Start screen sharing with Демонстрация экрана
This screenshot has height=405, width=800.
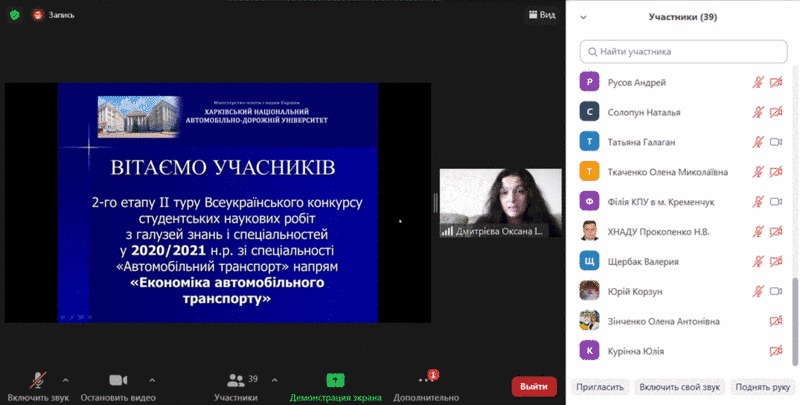point(335,384)
